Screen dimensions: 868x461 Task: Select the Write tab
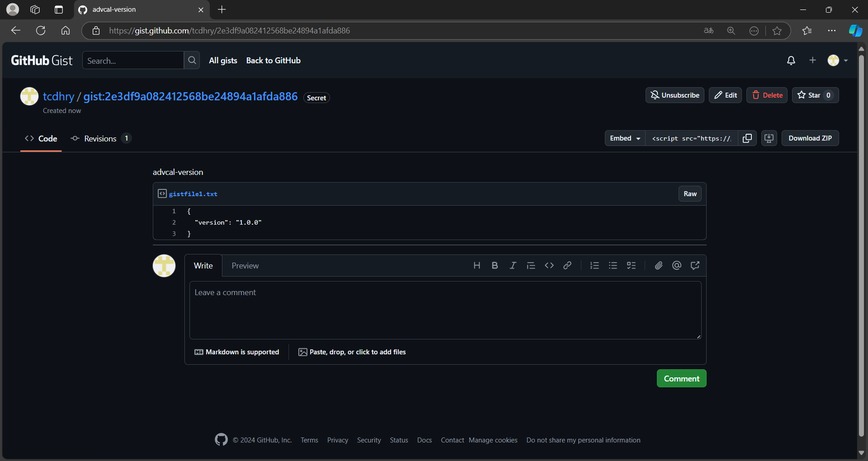(x=203, y=266)
